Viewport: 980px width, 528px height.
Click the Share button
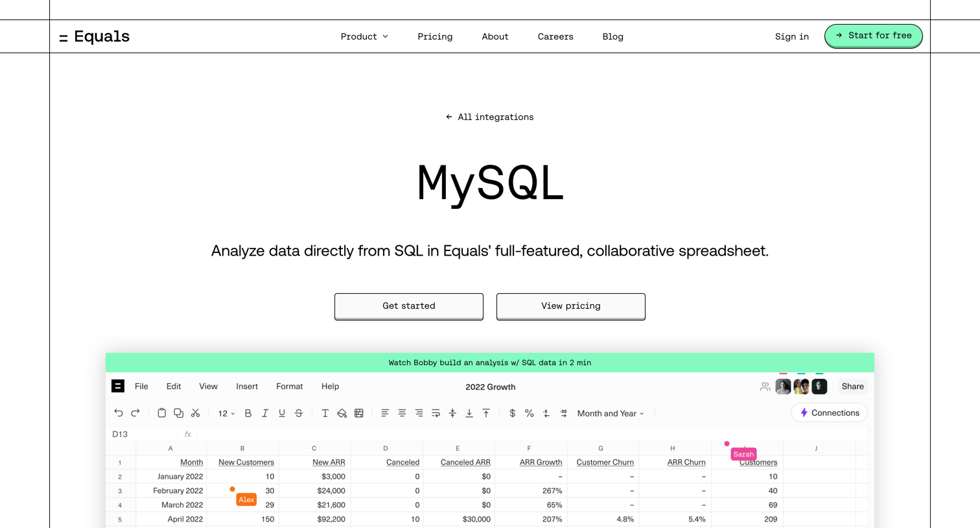click(852, 387)
